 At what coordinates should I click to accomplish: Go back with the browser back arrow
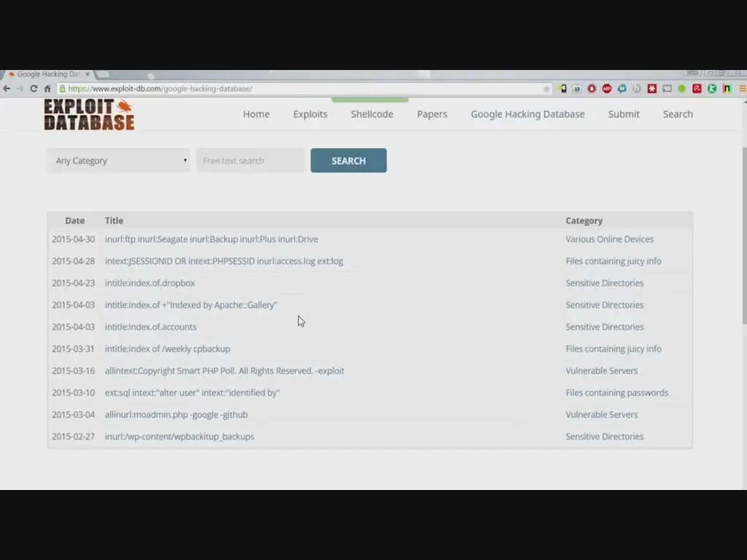[7, 88]
